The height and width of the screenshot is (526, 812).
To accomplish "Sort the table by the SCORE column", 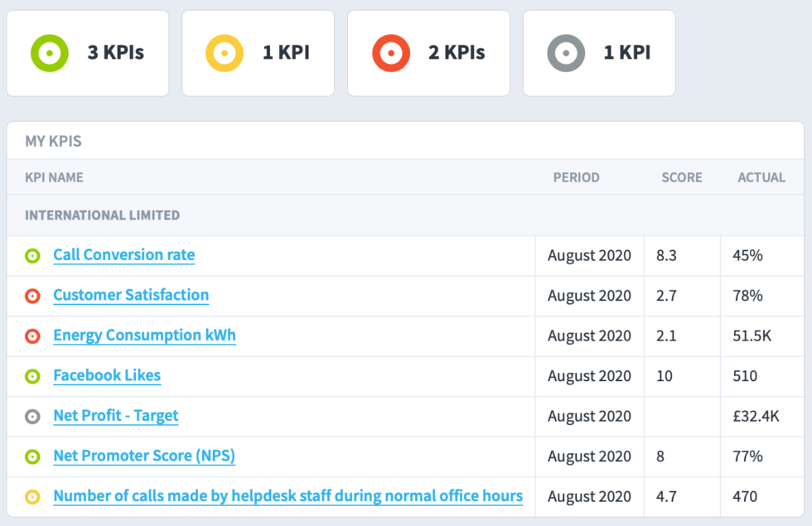I will 681,177.
